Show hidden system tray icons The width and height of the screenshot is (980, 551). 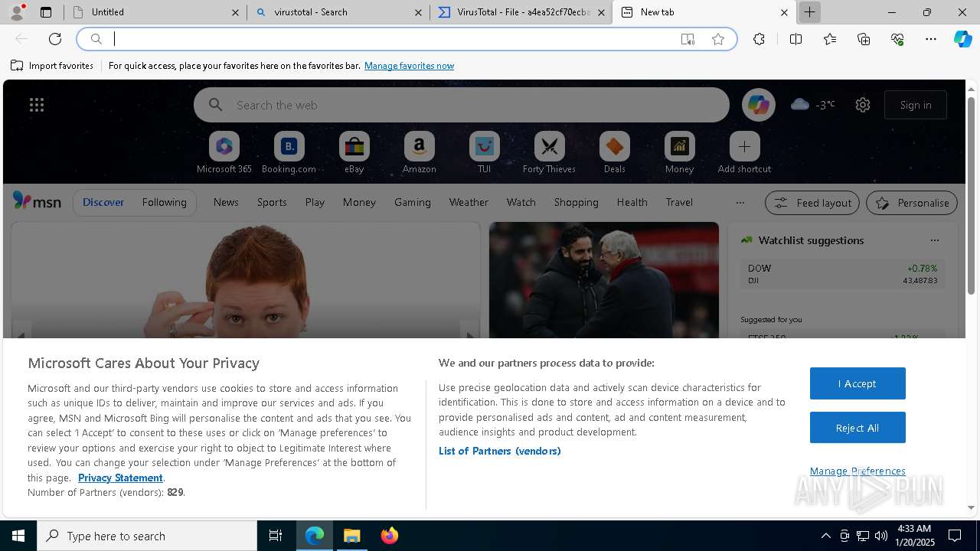pos(825,536)
